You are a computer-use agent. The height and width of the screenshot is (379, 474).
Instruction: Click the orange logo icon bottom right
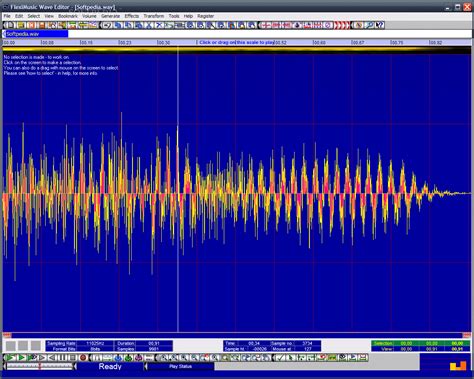point(458,366)
